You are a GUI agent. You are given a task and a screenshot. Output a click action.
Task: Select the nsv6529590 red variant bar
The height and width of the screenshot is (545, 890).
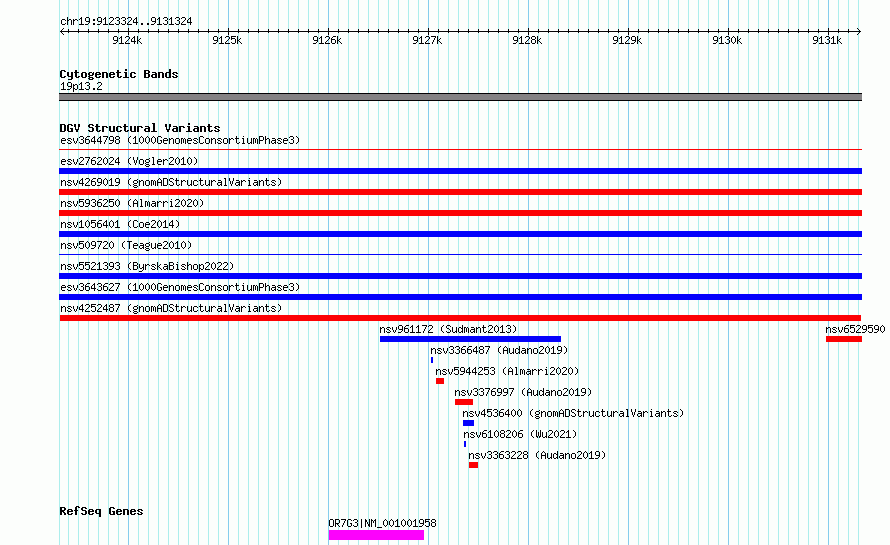pos(843,339)
